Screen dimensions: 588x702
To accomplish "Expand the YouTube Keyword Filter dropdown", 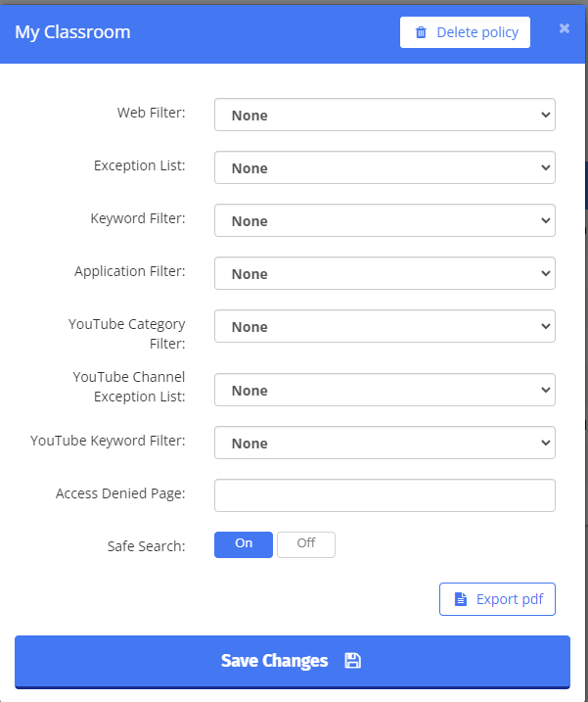I will tap(384, 443).
